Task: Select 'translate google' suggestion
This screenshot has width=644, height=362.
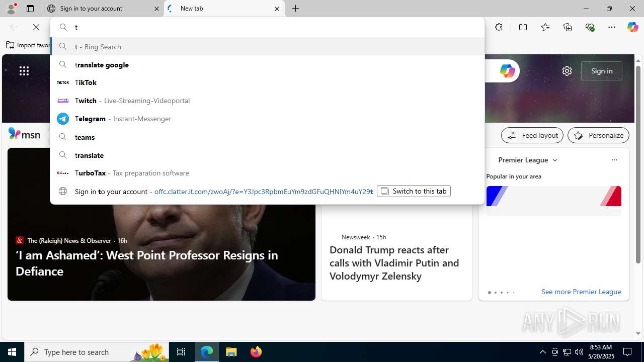Action: [x=267, y=64]
